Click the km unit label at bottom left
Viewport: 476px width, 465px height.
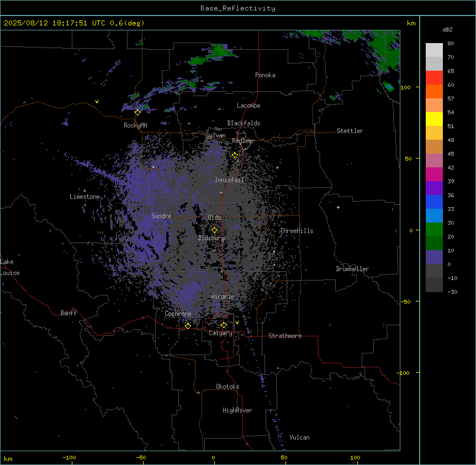click(8, 458)
